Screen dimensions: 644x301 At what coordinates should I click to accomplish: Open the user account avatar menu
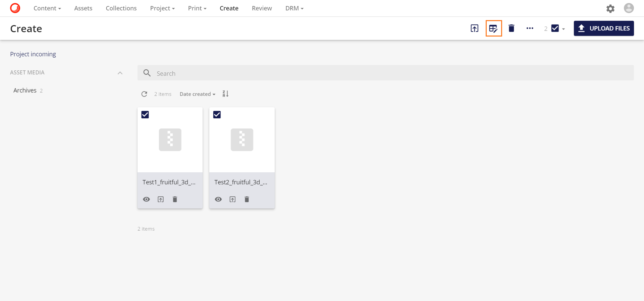pos(629,8)
